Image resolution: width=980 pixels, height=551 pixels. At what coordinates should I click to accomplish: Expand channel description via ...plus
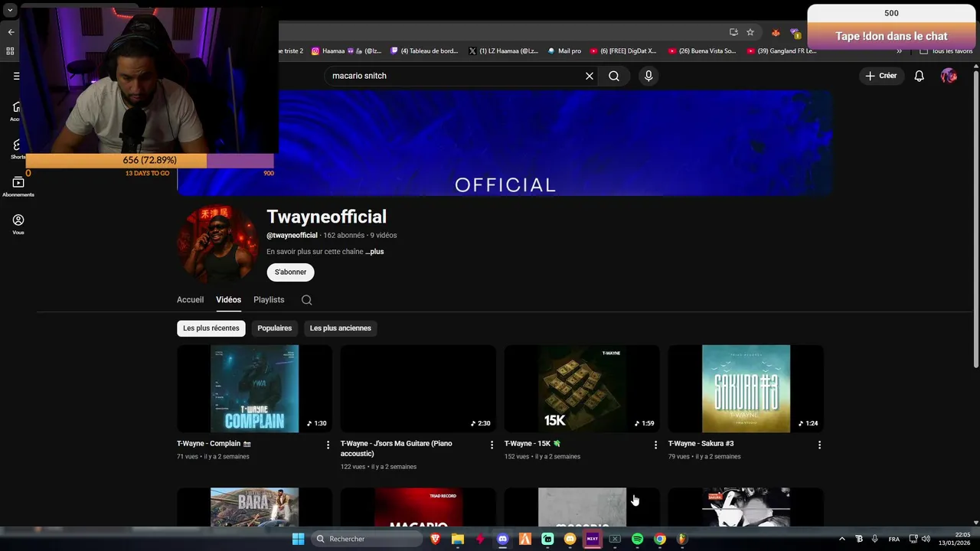coord(374,252)
